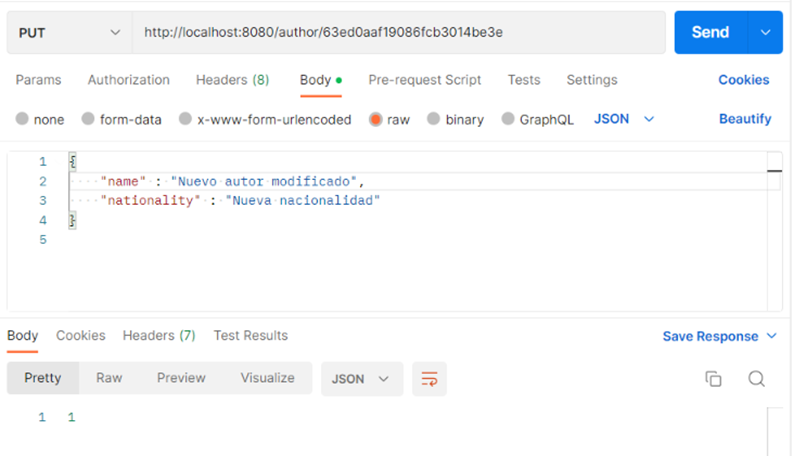
Task: Click the Beautify link
Action: click(x=744, y=119)
